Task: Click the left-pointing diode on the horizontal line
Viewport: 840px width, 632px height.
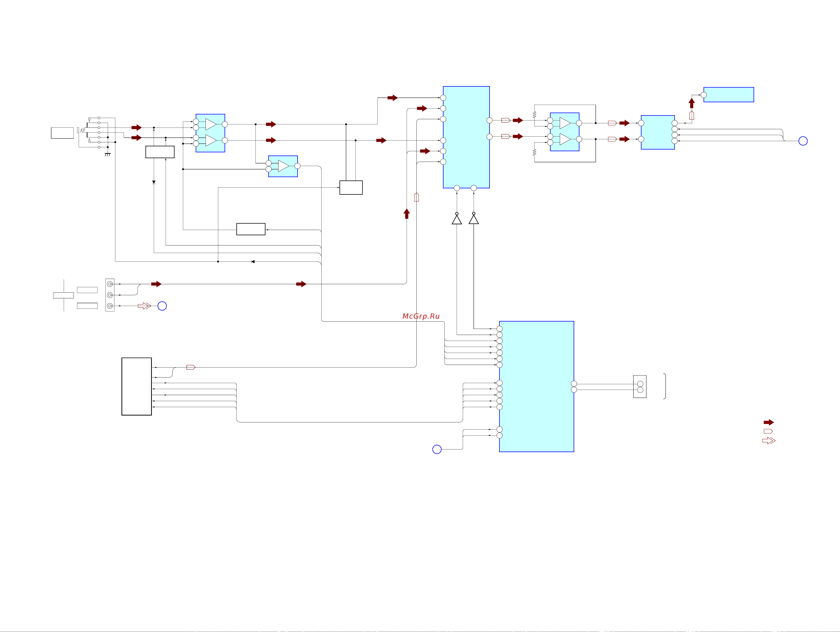Action: pos(253,262)
